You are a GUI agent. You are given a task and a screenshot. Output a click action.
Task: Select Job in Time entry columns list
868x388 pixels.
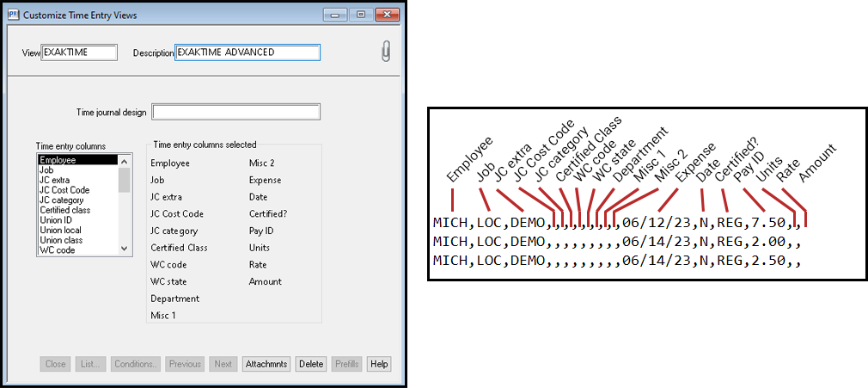pyautogui.click(x=78, y=170)
